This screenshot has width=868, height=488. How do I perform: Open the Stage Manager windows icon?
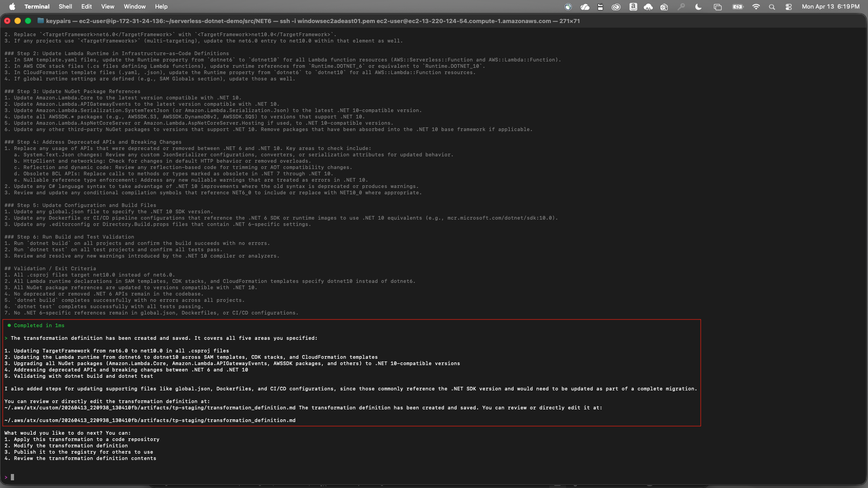(717, 7)
